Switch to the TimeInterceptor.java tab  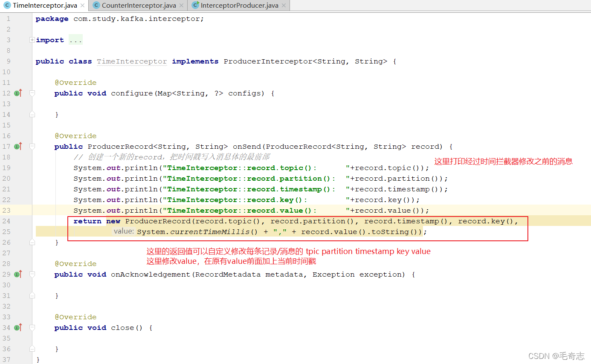[x=44, y=6]
